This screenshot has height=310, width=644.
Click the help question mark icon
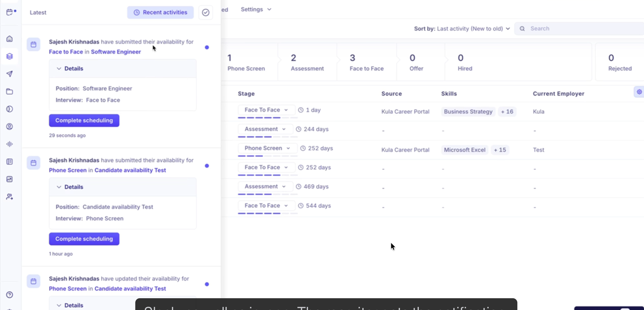pos(9,295)
